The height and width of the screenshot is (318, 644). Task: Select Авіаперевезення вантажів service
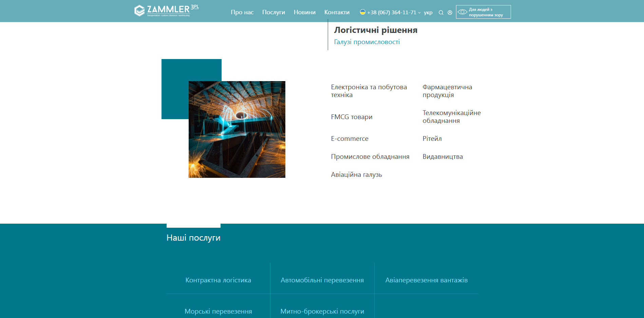(427, 280)
